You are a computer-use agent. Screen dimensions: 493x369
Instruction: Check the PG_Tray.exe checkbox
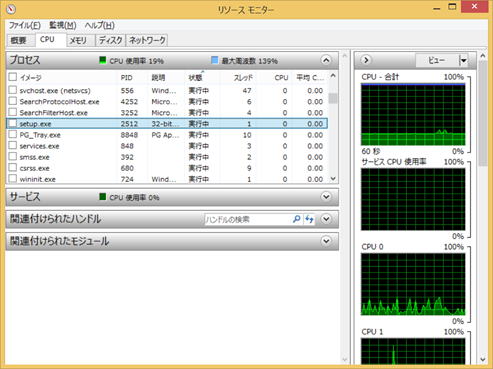click(13, 134)
